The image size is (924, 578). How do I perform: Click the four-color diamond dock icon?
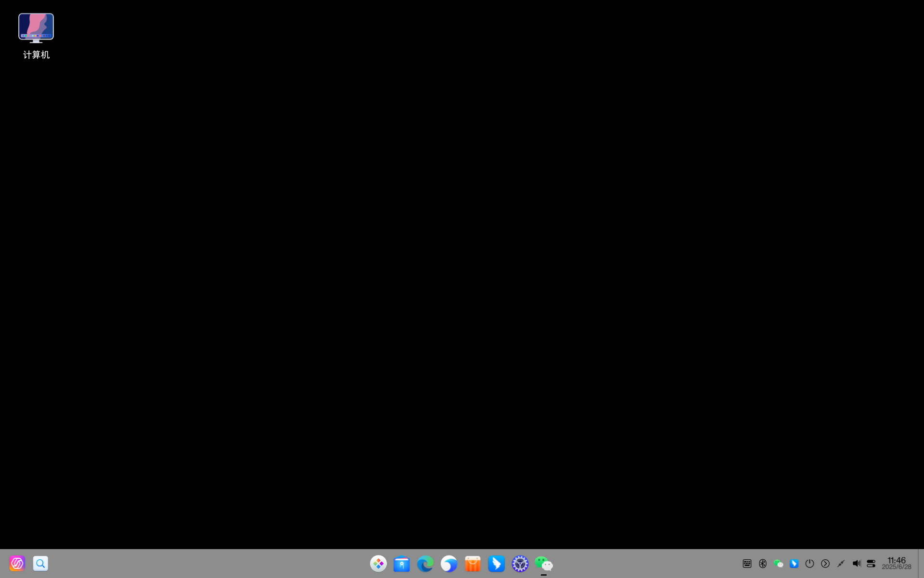pyautogui.click(x=378, y=564)
